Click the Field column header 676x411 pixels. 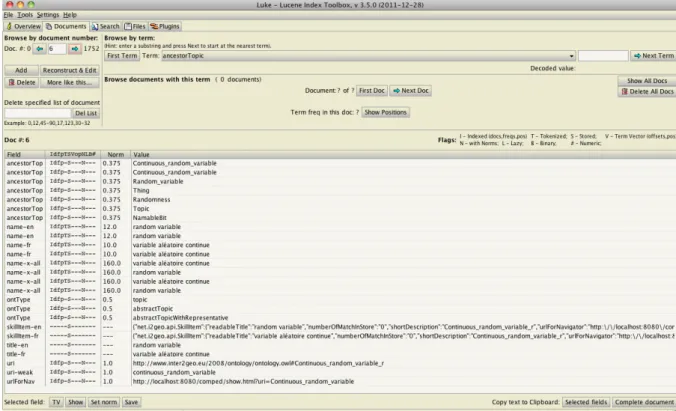[24, 154]
